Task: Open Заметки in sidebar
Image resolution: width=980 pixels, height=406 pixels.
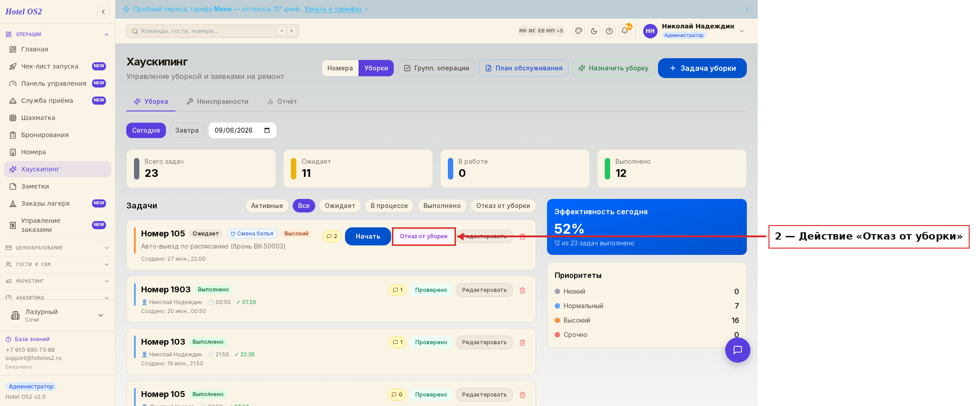Action: 57,186
